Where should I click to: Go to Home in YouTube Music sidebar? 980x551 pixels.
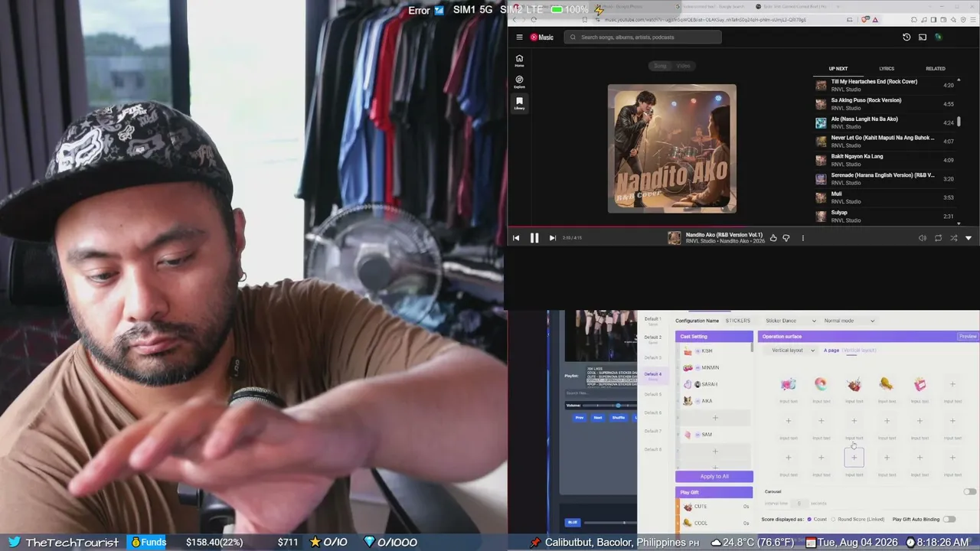519,60
